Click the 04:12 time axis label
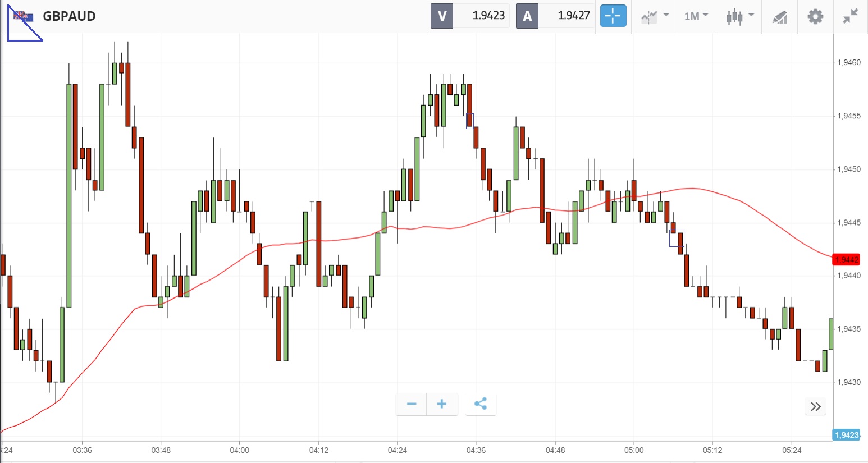Image resolution: width=868 pixels, height=463 pixels. pyautogui.click(x=318, y=450)
